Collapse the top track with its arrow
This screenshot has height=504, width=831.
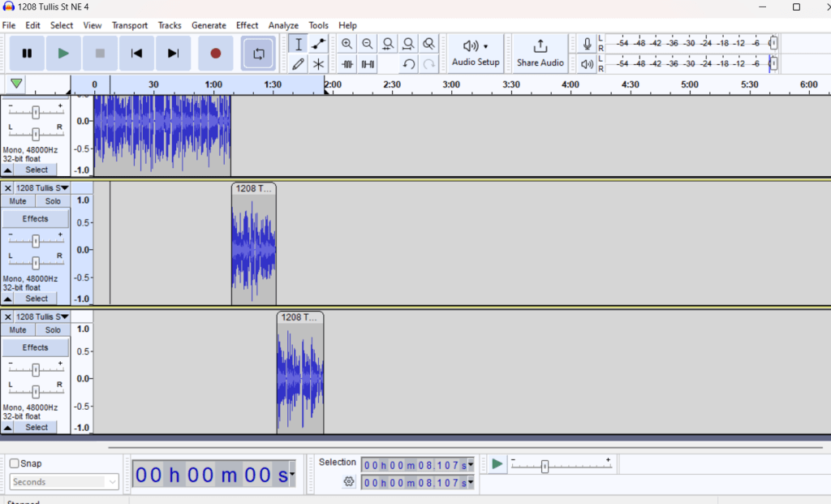(x=7, y=170)
